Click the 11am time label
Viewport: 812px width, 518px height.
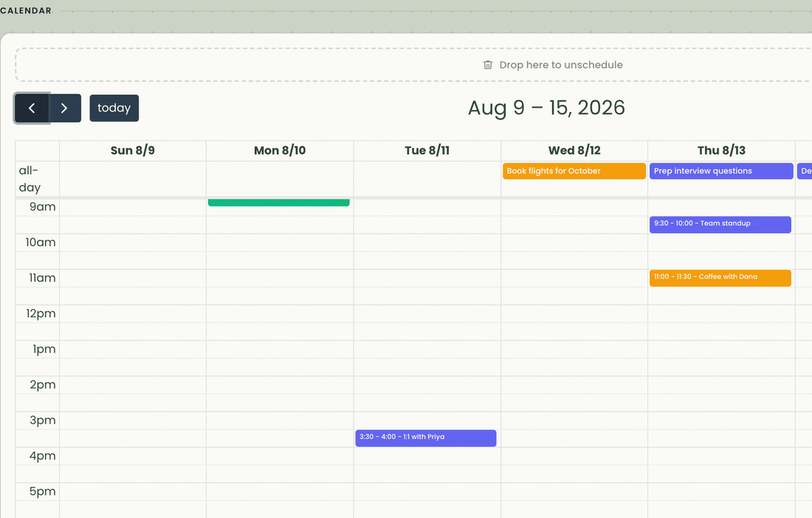point(42,278)
